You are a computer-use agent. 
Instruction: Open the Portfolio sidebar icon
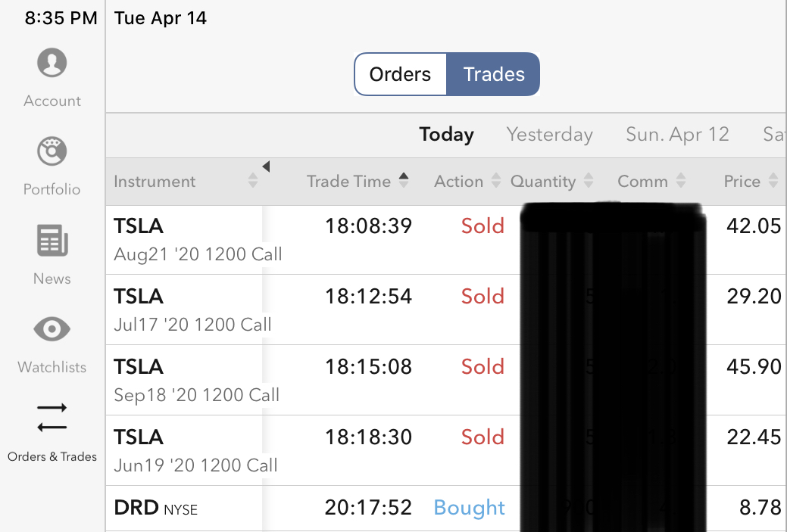52,152
